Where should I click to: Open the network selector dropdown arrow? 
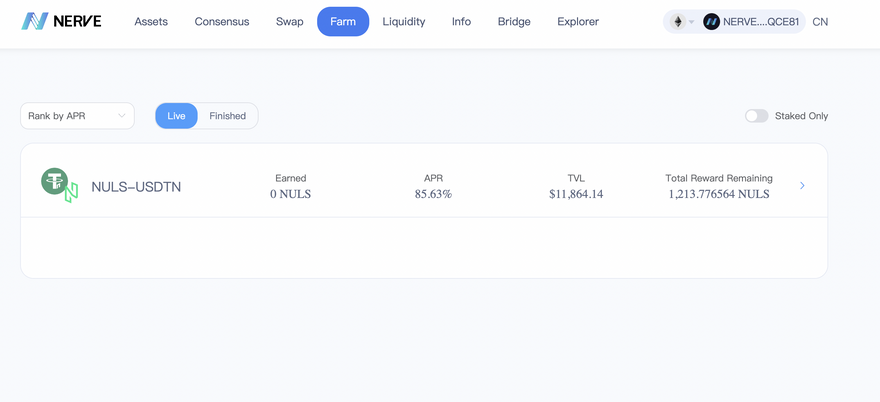coord(691,22)
